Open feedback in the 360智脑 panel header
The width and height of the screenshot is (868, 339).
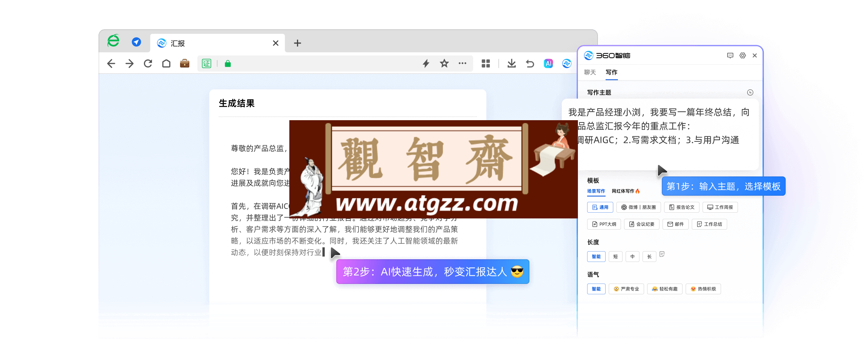coord(730,55)
